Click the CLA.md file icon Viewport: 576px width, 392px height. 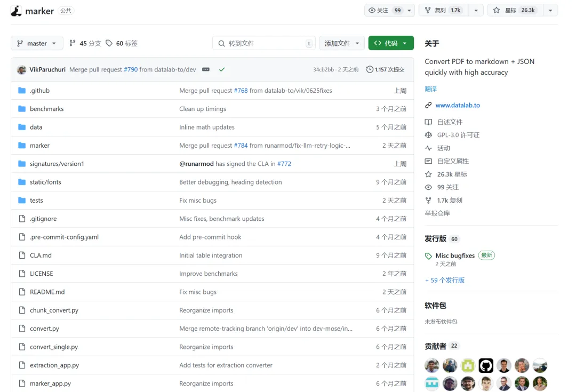coord(22,255)
